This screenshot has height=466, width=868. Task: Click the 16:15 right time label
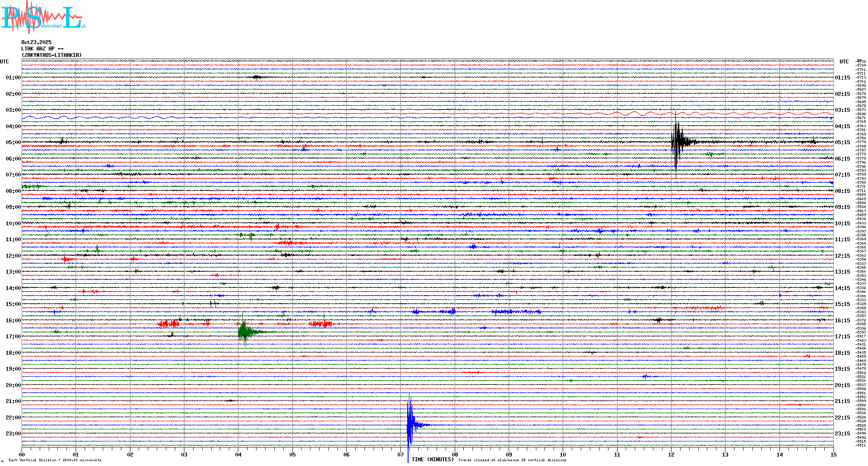[842, 321]
